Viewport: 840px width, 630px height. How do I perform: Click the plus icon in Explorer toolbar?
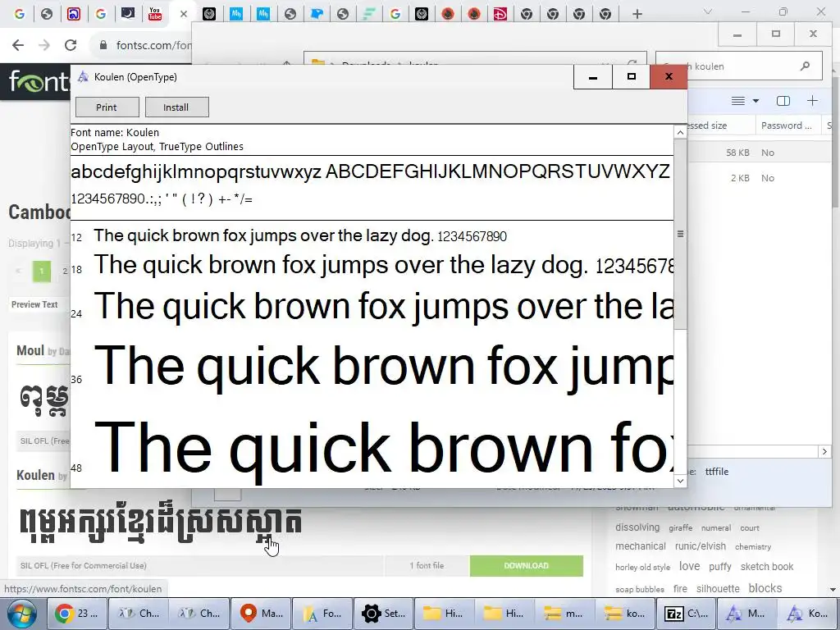tap(813, 101)
